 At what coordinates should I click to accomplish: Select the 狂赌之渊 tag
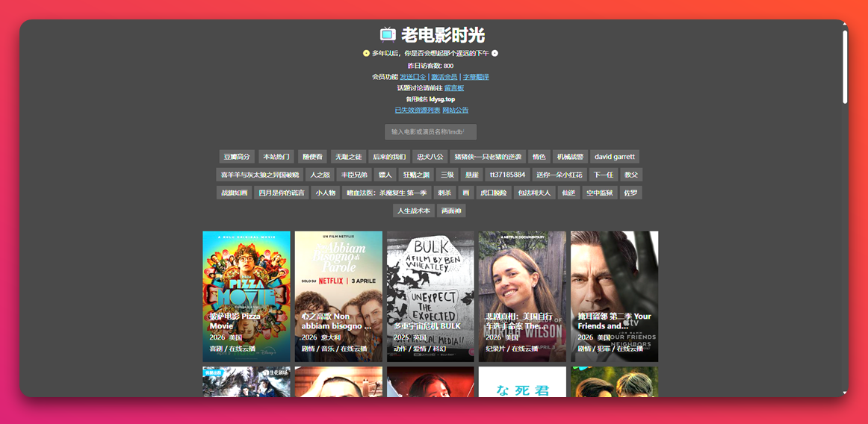(x=416, y=175)
